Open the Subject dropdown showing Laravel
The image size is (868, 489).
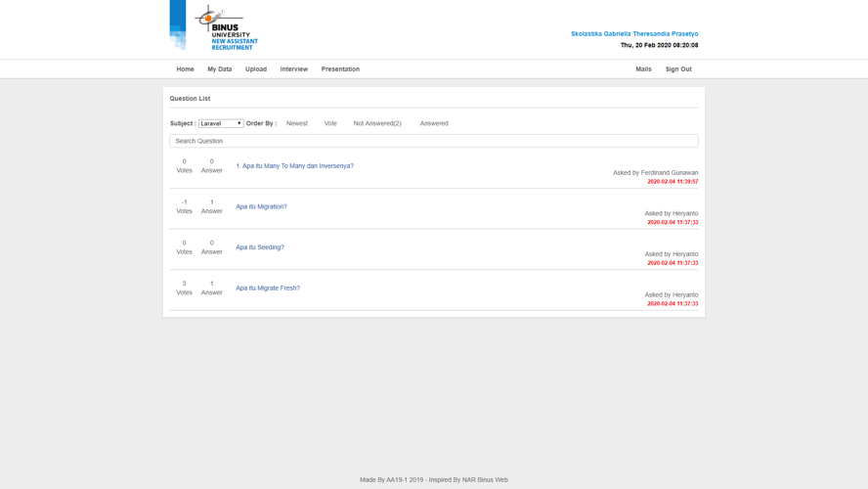pos(221,123)
